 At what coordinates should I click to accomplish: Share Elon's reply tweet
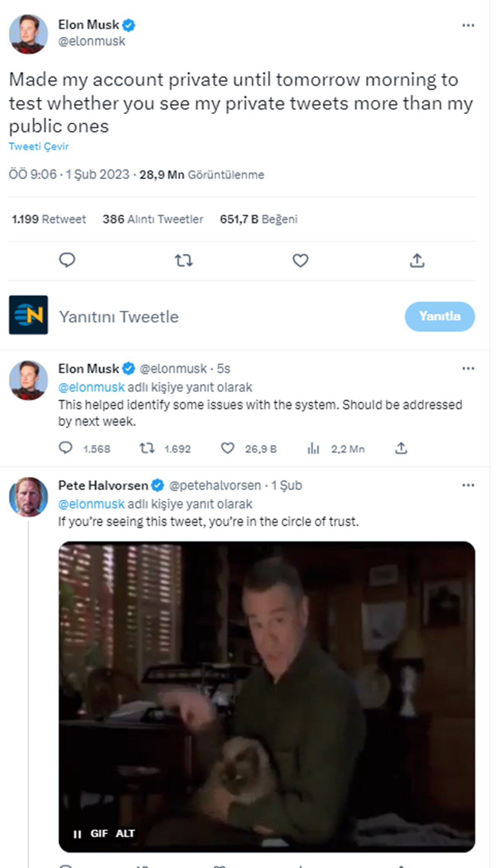point(401,448)
